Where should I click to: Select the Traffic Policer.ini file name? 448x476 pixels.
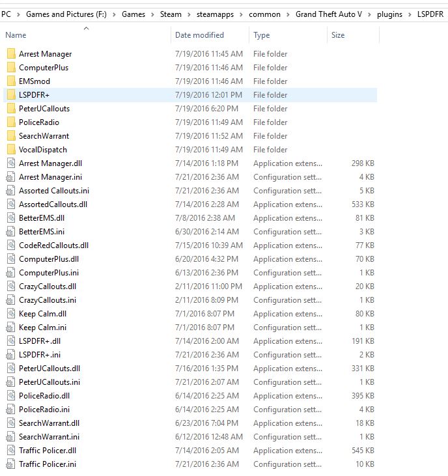coord(48,464)
